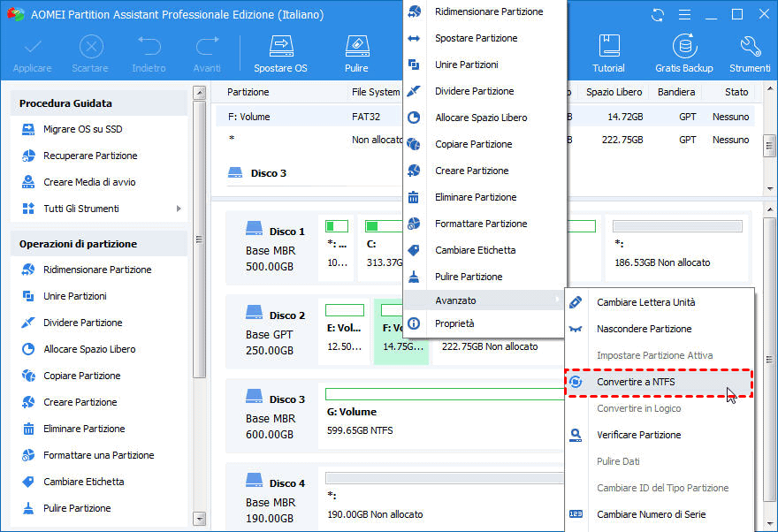Click Formattare una Partizione sidebar icon
This screenshot has width=778, height=532.
pos(28,455)
